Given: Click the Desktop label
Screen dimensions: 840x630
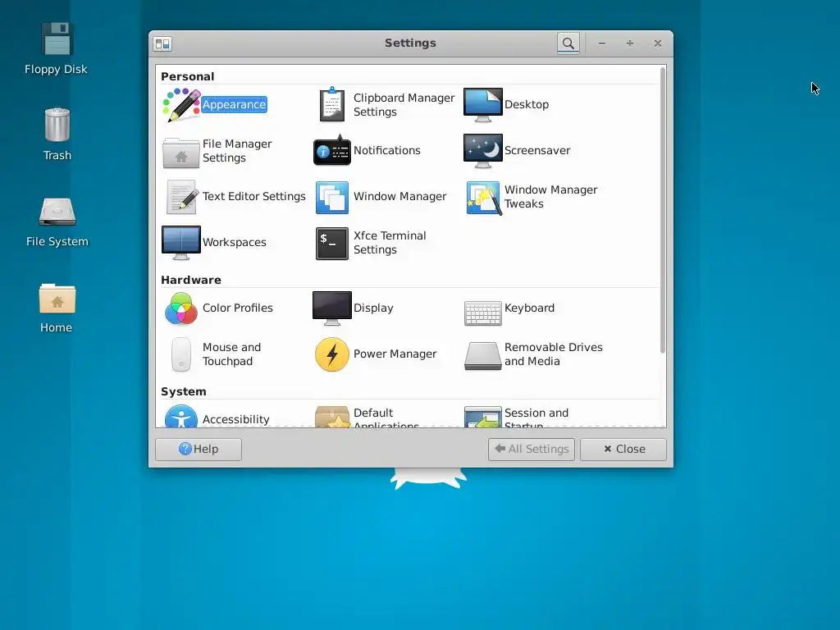Looking at the screenshot, I should pyautogui.click(x=527, y=105).
